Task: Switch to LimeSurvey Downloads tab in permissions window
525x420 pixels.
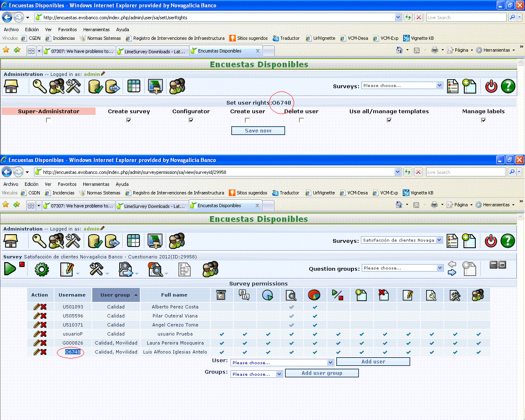Action: coord(152,206)
